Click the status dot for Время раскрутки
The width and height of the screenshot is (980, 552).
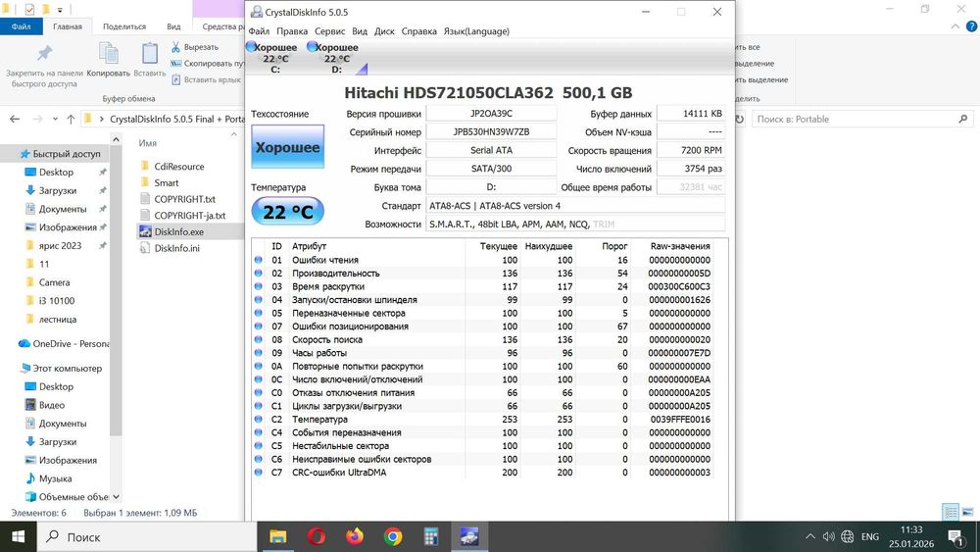click(258, 286)
